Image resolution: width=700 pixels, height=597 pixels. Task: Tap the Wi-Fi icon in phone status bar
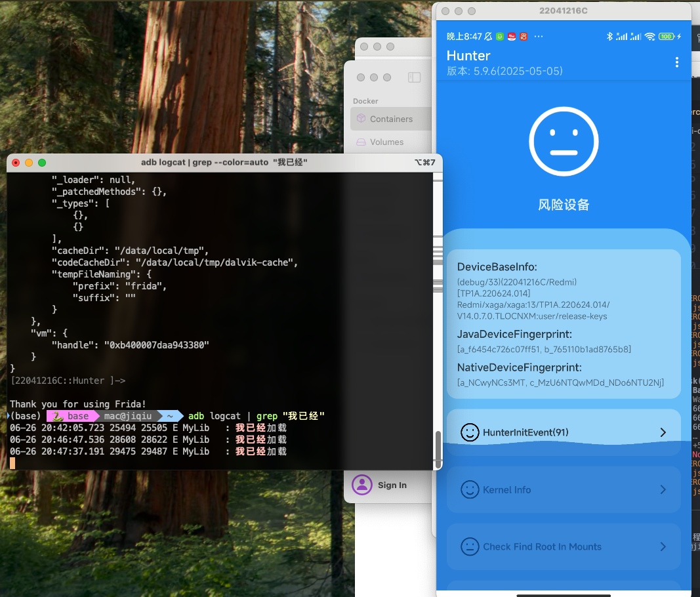[x=649, y=37]
